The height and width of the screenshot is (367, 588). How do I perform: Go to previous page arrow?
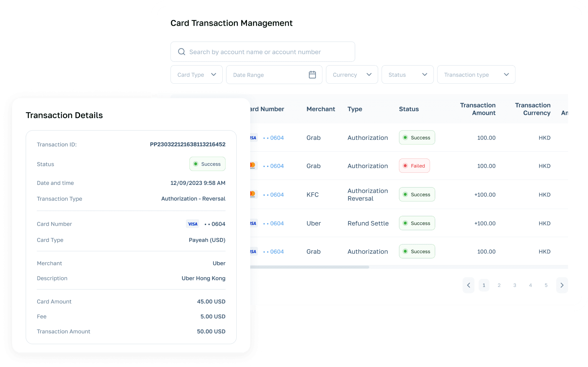point(469,285)
